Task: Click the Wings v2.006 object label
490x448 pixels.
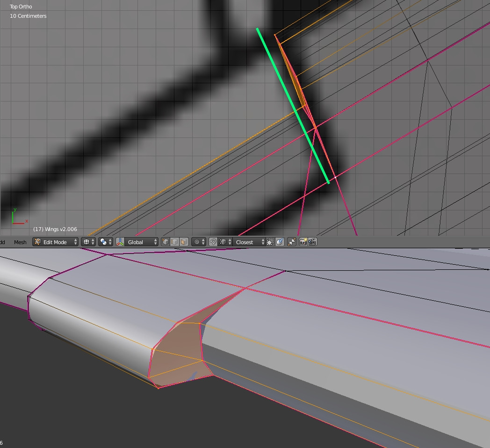Action: pyautogui.click(x=55, y=229)
